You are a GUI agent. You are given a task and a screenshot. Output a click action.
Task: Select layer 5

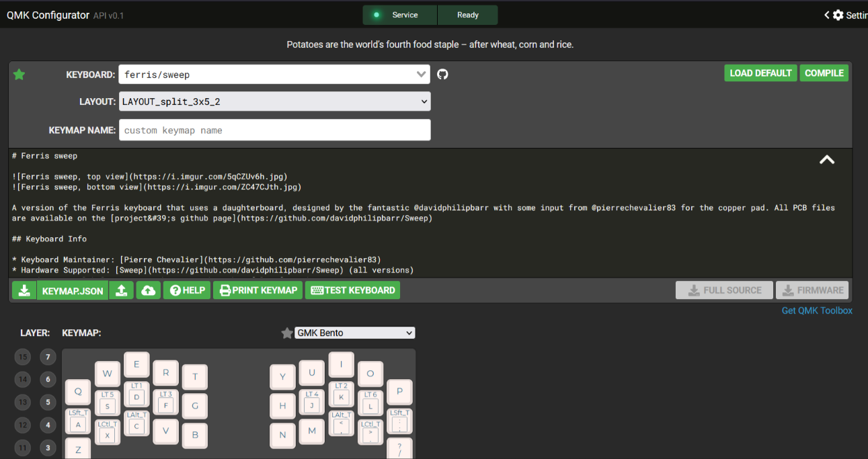coord(47,403)
